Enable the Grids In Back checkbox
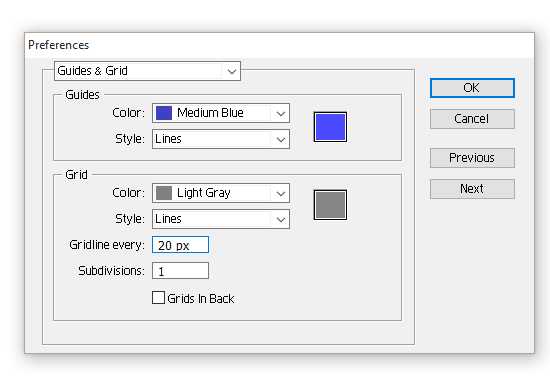This screenshot has width=550, height=391. click(x=158, y=298)
